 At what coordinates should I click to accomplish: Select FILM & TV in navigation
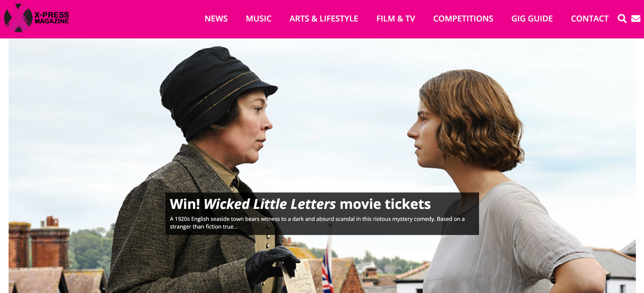[396, 19]
